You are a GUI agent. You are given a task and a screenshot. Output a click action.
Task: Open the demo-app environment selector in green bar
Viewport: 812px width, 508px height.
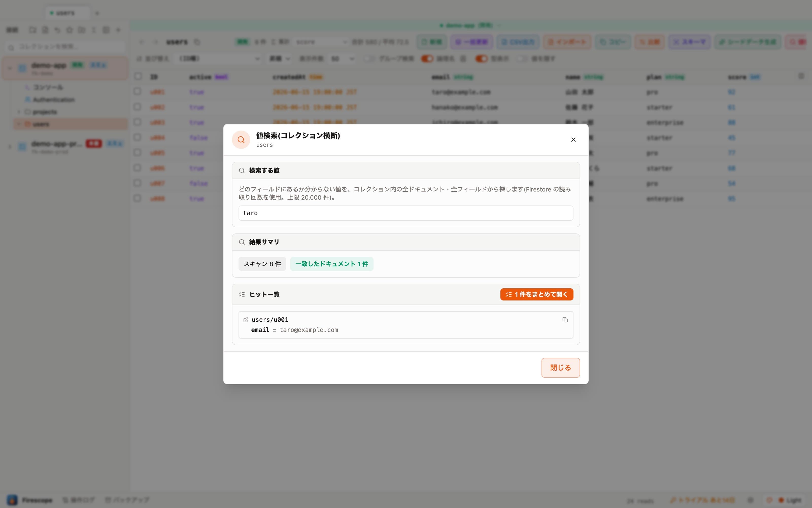(x=470, y=26)
